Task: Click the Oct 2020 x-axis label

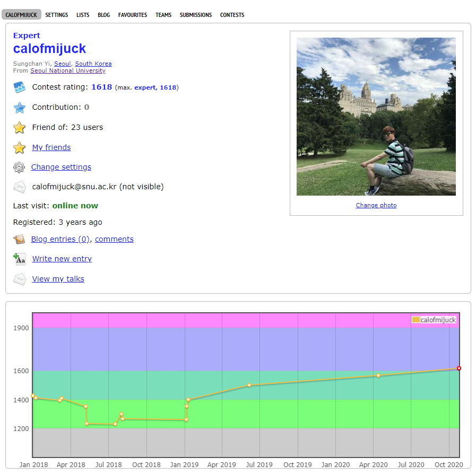Action: pyautogui.click(x=449, y=465)
